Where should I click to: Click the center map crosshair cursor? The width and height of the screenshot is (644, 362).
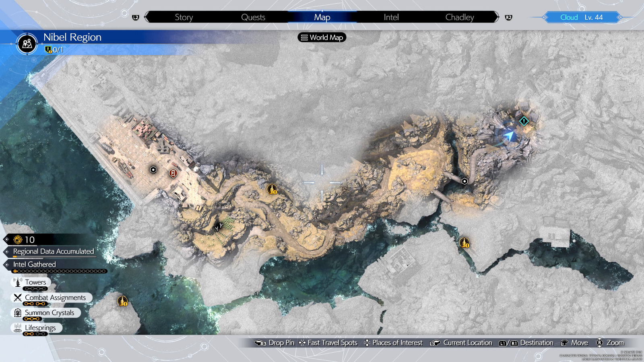[x=322, y=183]
